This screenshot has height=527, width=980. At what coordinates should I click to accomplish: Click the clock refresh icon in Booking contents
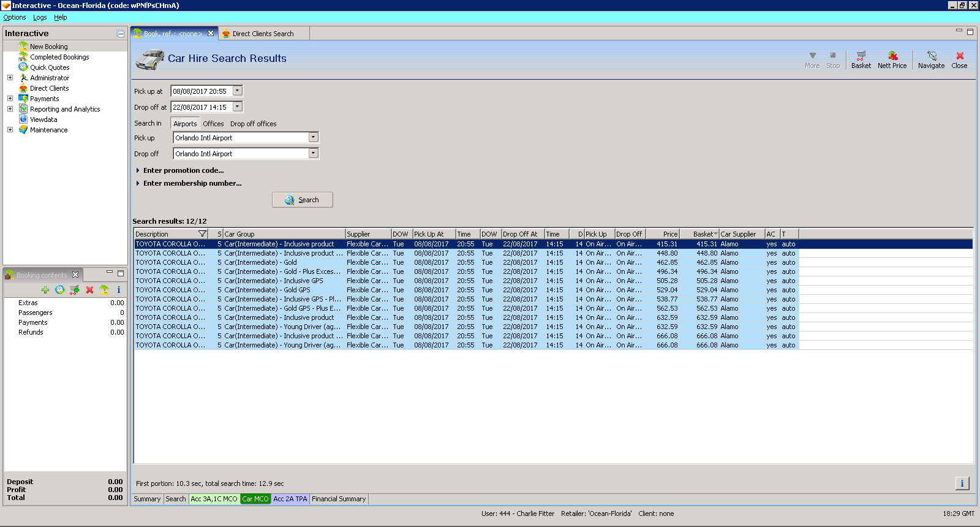click(60, 290)
